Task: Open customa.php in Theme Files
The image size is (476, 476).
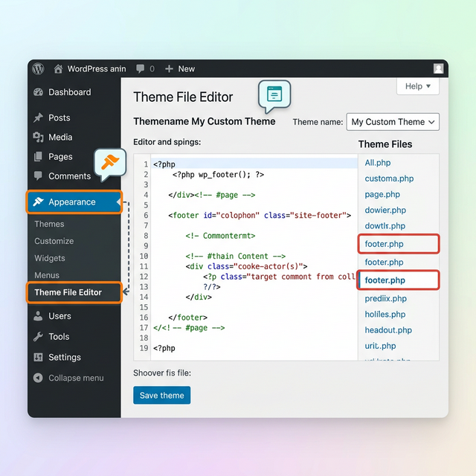Action: click(x=389, y=178)
